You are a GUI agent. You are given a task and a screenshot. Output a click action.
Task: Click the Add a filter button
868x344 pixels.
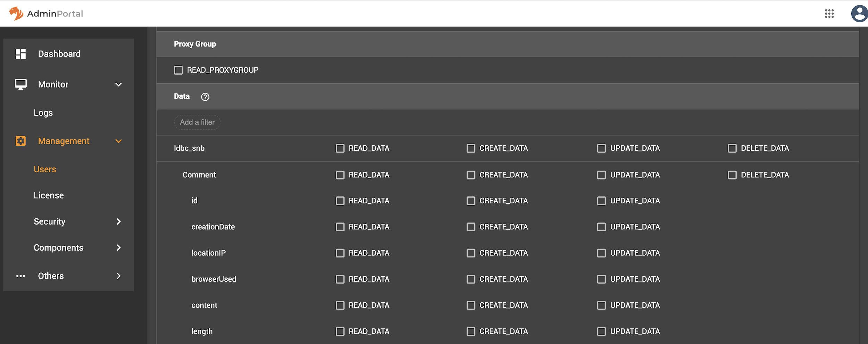pos(197,122)
